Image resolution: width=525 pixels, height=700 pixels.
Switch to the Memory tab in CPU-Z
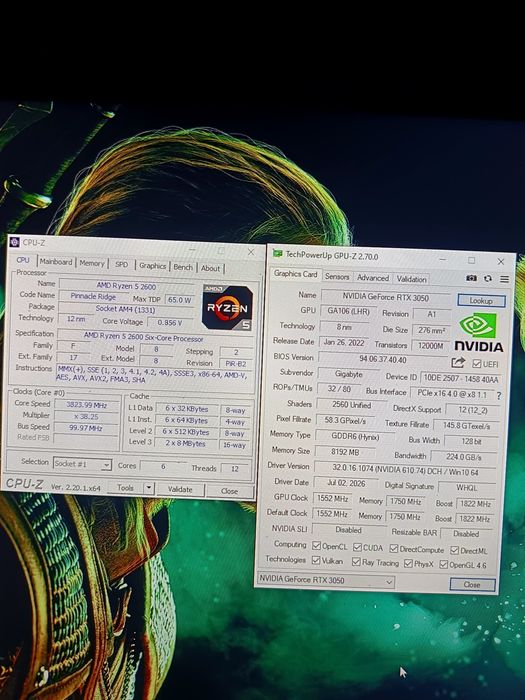click(92, 263)
